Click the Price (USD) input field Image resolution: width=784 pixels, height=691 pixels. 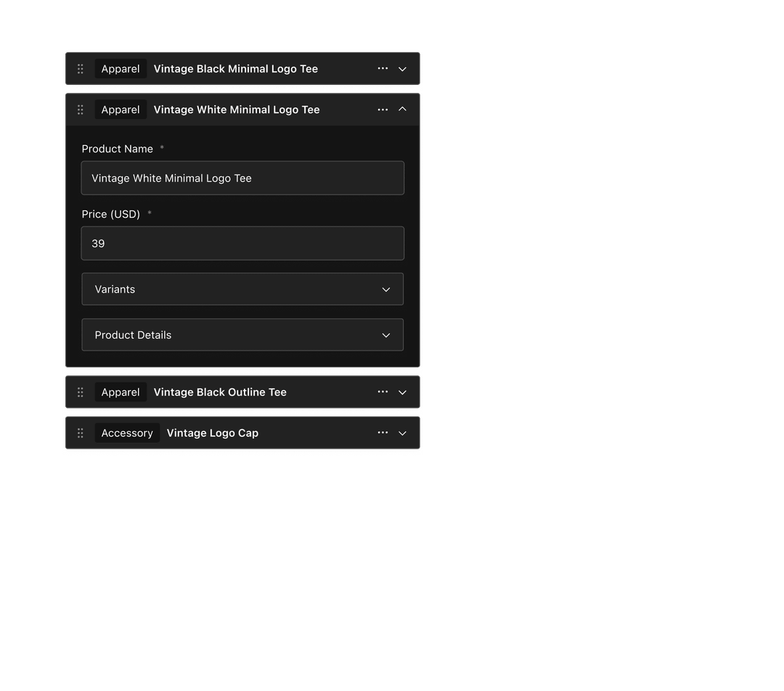242,244
